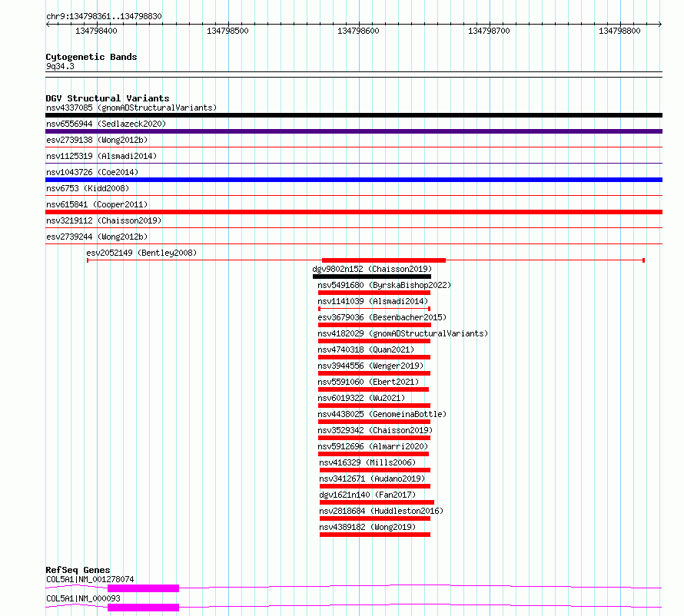
Task: Click the COL5A1|NM_001278074 gene label
Action: (90, 579)
